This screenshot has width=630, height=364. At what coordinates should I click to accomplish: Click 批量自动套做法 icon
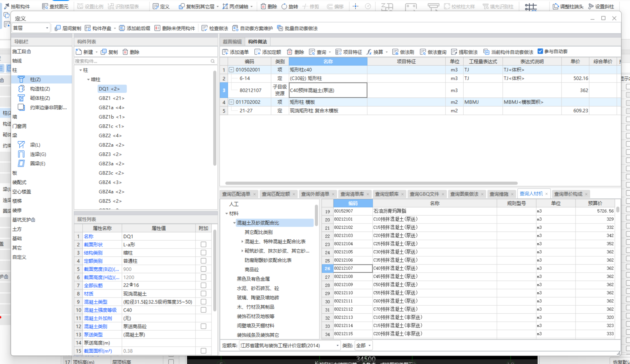[280, 28]
